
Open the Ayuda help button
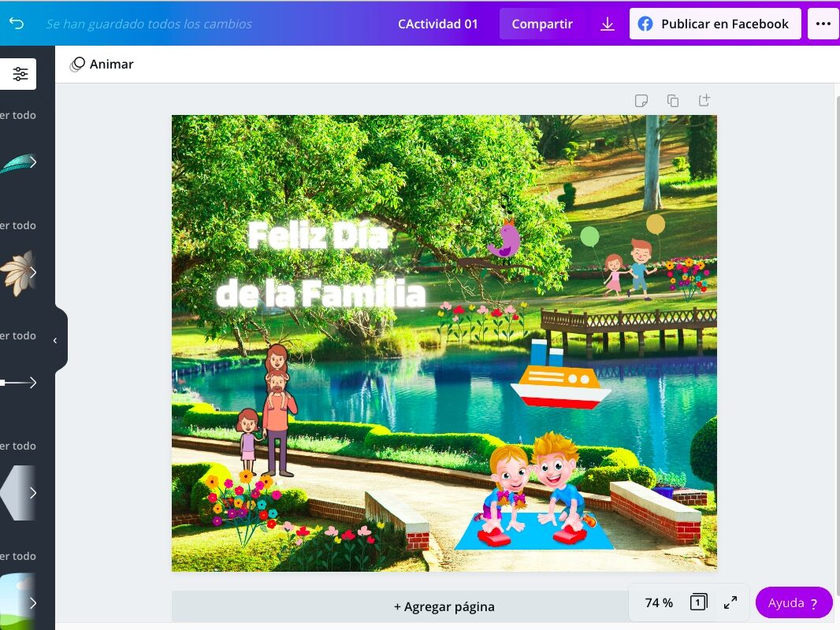pyautogui.click(x=794, y=602)
